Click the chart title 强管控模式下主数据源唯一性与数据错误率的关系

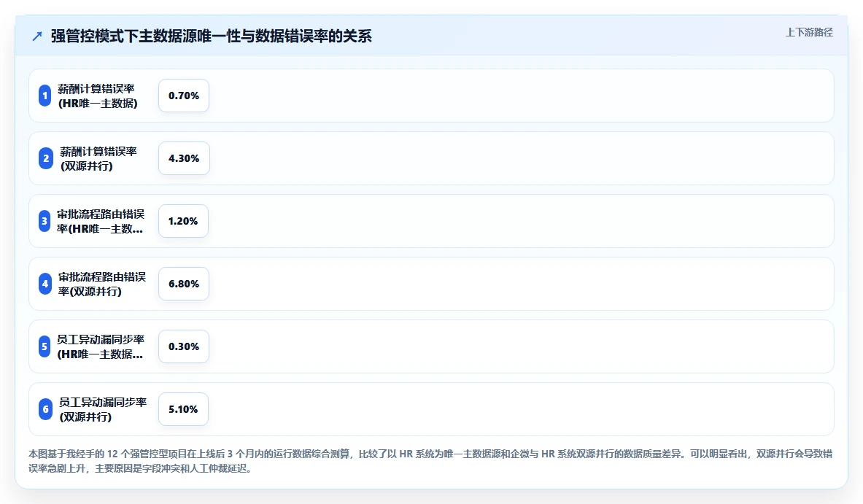click(x=212, y=36)
